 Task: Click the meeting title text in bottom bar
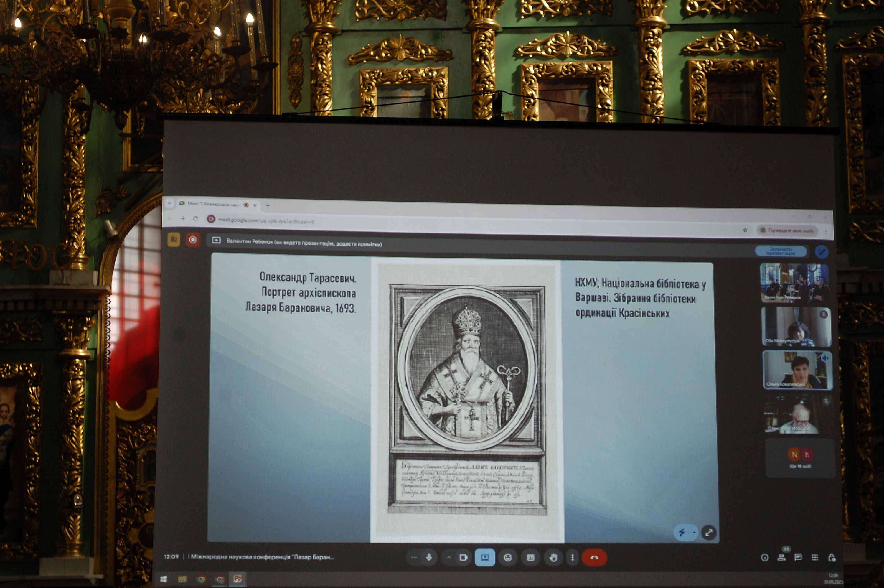click(261, 557)
